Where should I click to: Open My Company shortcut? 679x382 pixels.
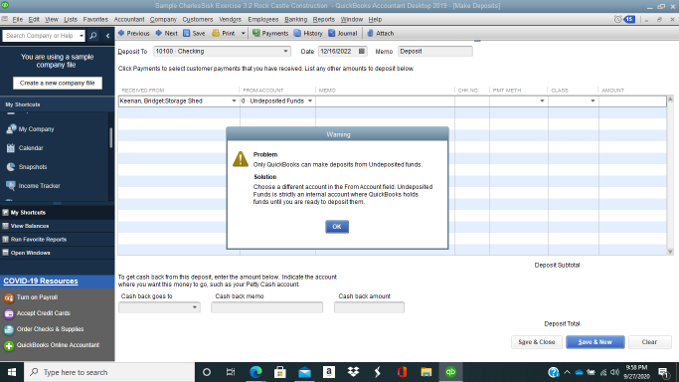[30, 129]
